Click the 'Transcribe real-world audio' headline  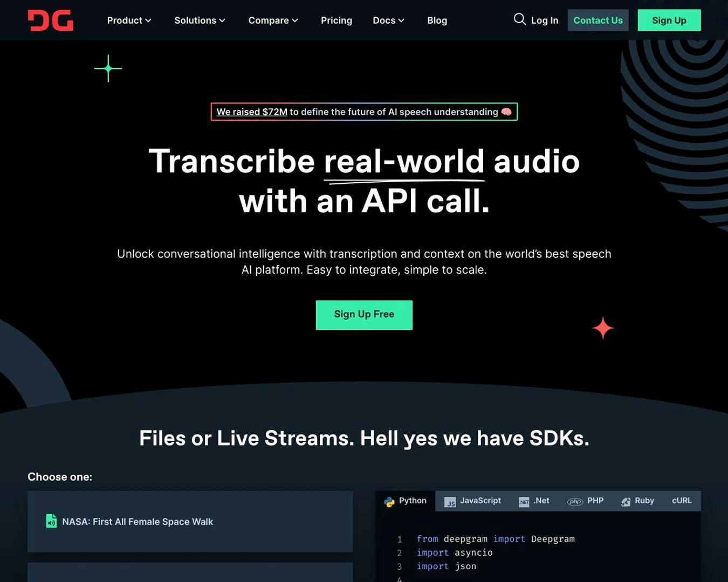click(364, 181)
